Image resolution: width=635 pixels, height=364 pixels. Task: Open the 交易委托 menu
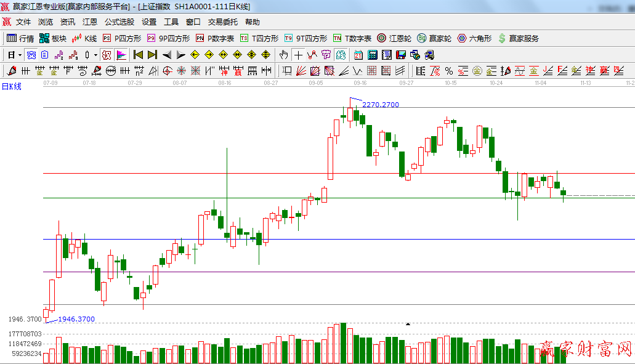click(x=222, y=22)
